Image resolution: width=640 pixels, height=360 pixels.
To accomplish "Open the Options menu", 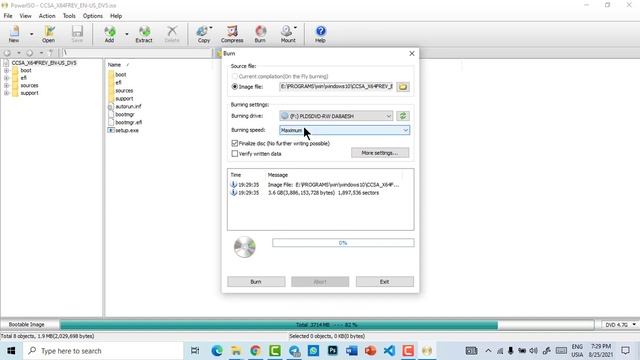I will [x=93, y=16].
